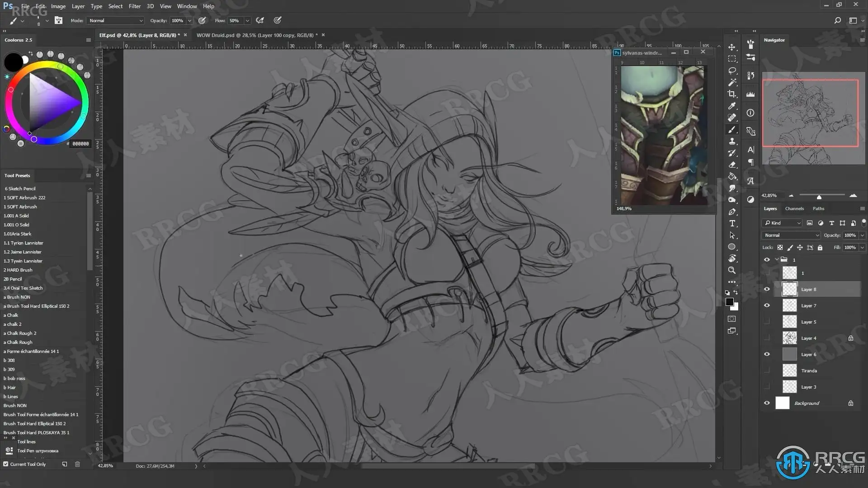The width and height of the screenshot is (868, 488).
Task: Click the search icon in options bar
Action: pyautogui.click(x=837, y=20)
